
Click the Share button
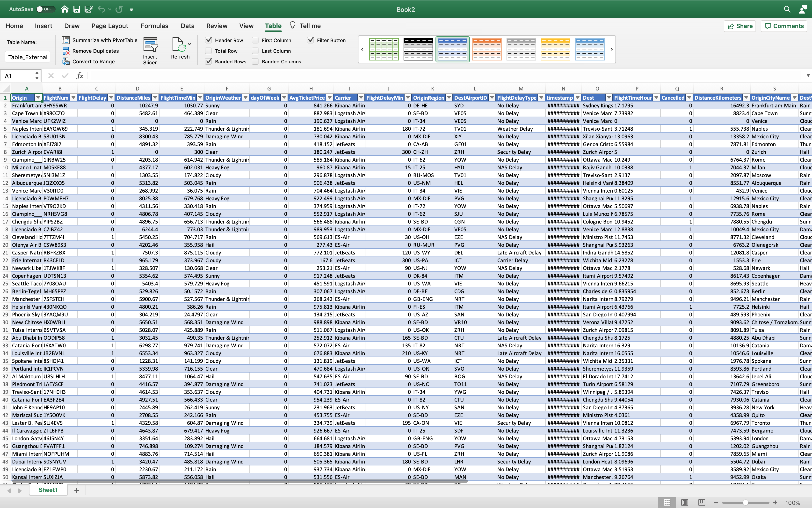click(740, 26)
